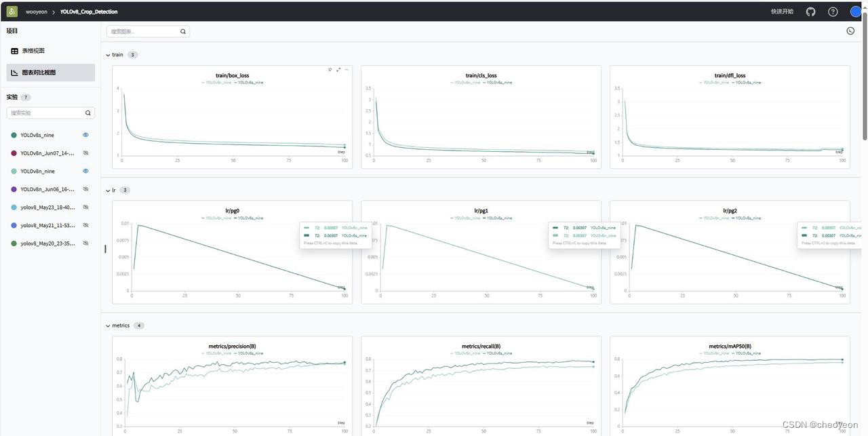
Task: Click search icon in experiment search box
Action: [87, 113]
